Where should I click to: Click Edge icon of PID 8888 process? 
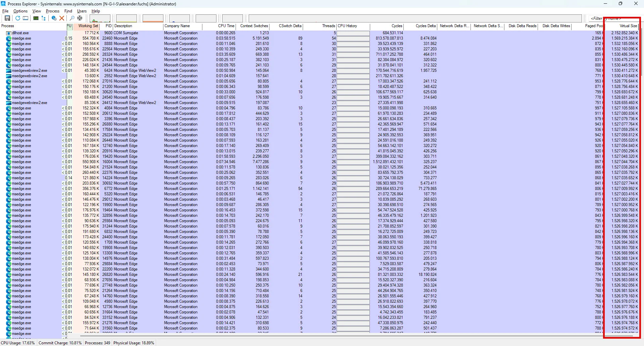coord(9,44)
